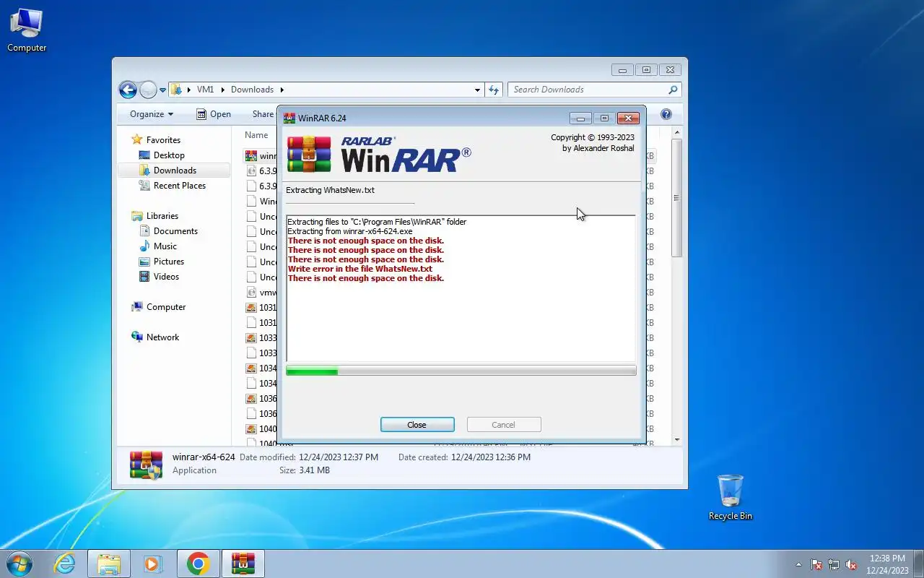
Task: Click the WinRAR progress bar
Action: coord(461,371)
